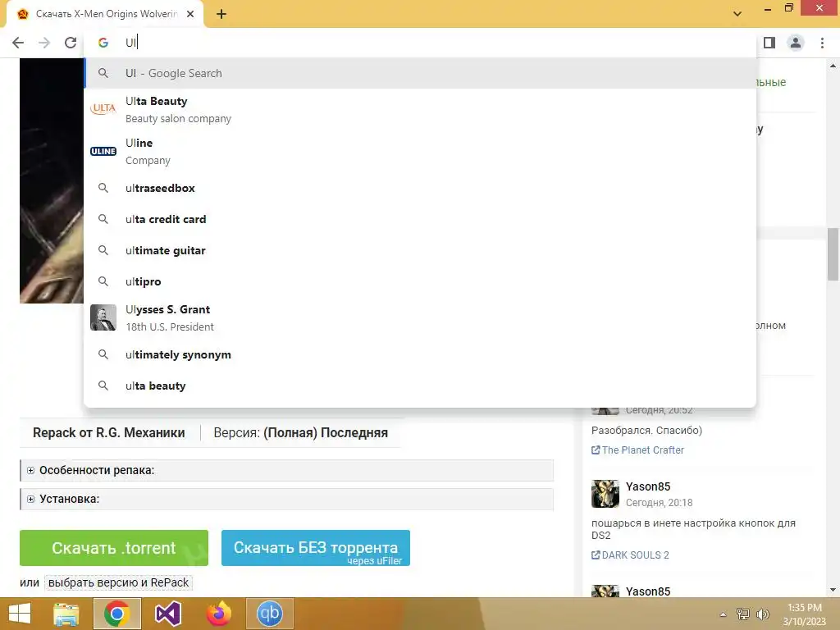Image resolution: width=840 pixels, height=630 pixels.
Task: Click the 'Версия: (Полная) Последняя' text
Action: point(300,433)
